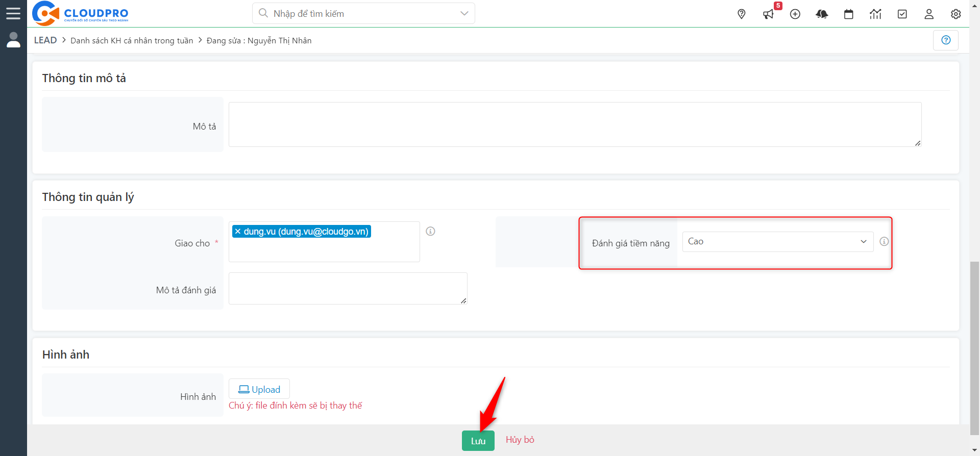Click the Upload image button
This screenshot has height=456, width=980.
coord(259,389)
